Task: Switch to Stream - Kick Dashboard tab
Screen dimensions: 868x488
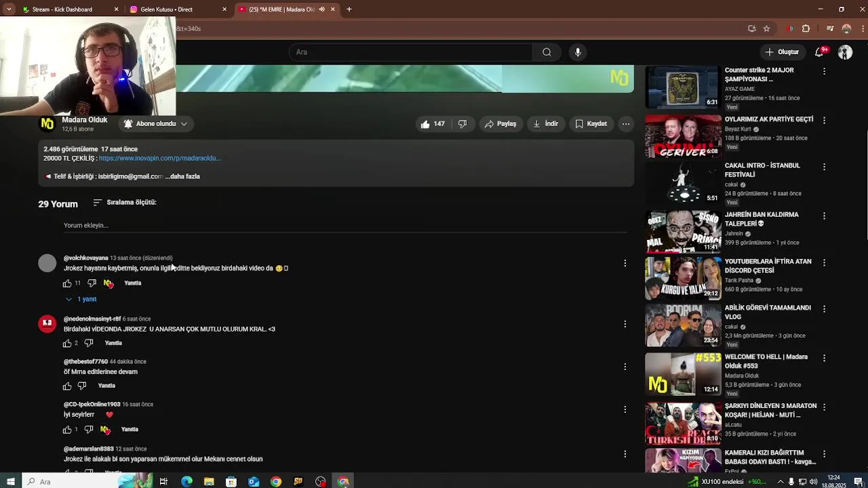Action: point(70,9)
